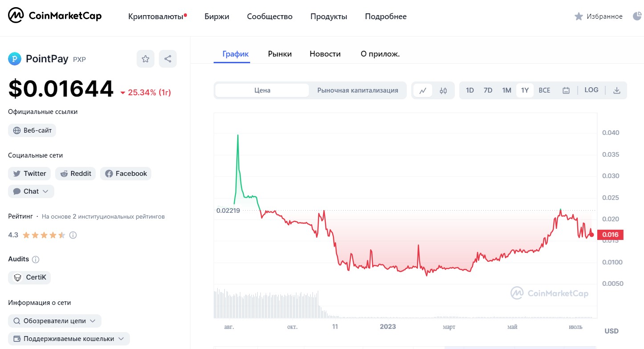Open the Reddit social link
Image resolution: width=644 pixels, height=349 pixels.
76,174
